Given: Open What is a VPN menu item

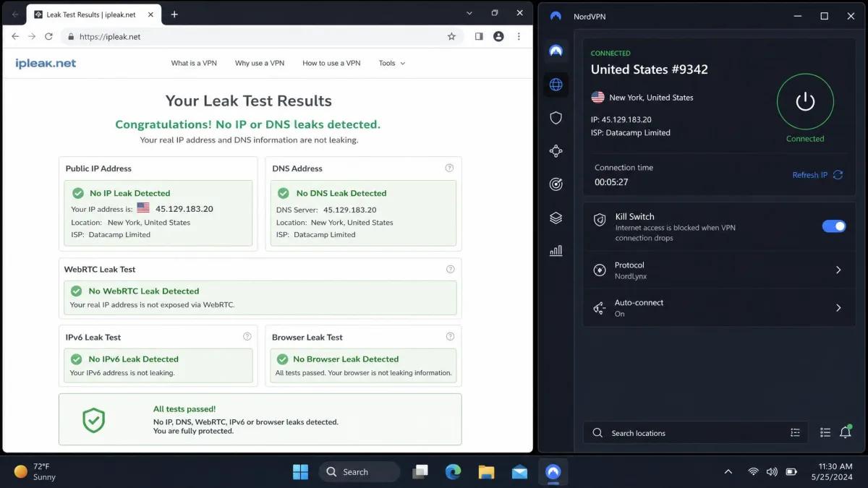Looking at the screenshot, I should [x=194, y=63].
